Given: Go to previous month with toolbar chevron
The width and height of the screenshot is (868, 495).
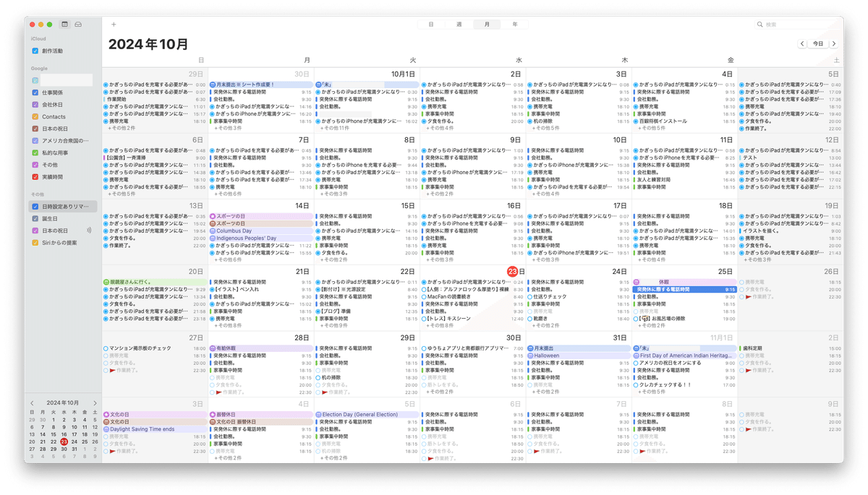Looking at the screenshot, I should 803,44.
